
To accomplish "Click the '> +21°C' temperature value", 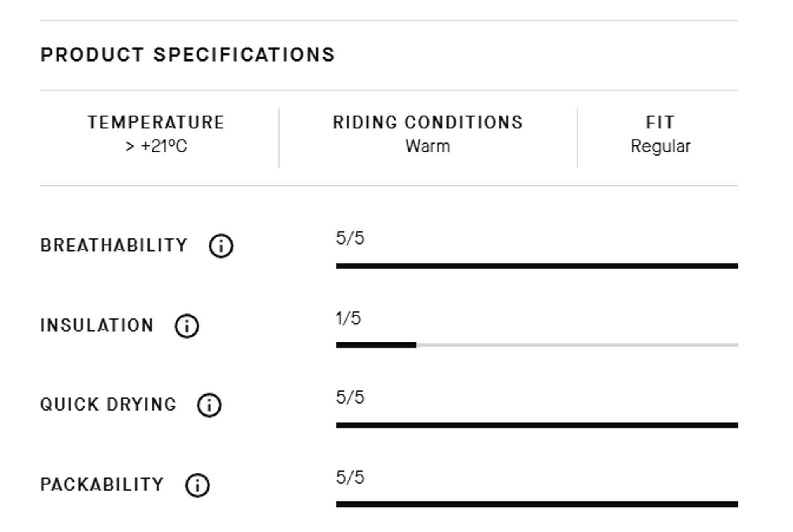I will point(156,146).
